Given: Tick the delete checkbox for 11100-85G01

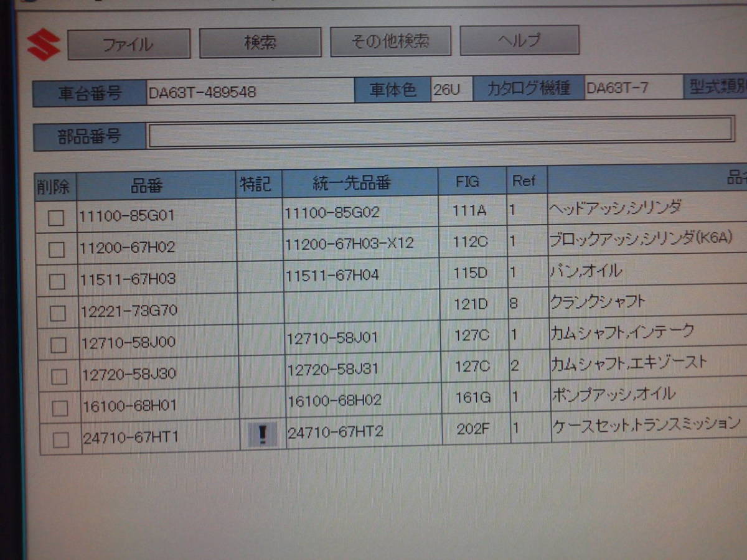Looking at the screenshot, I should tap(56, 217).
